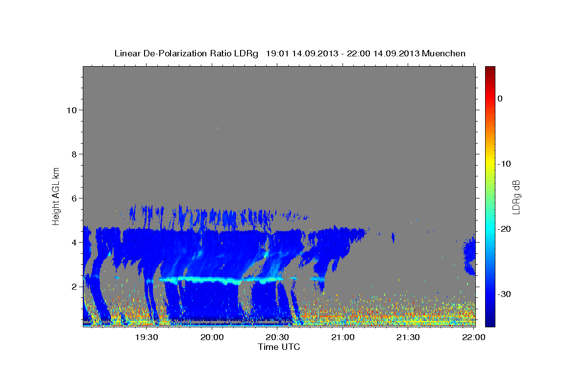Click the colorbar value -20 label
Image resolution: width=588 pixels, height=392 pixels.
[x=505, y=229]
